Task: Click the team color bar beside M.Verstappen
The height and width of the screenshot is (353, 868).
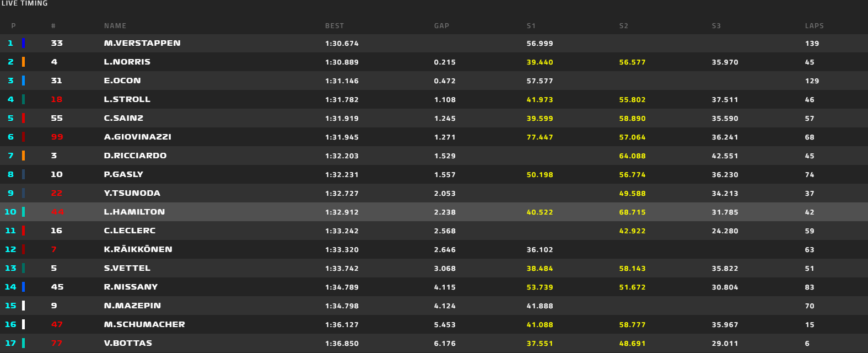Action: click(23, 43)
